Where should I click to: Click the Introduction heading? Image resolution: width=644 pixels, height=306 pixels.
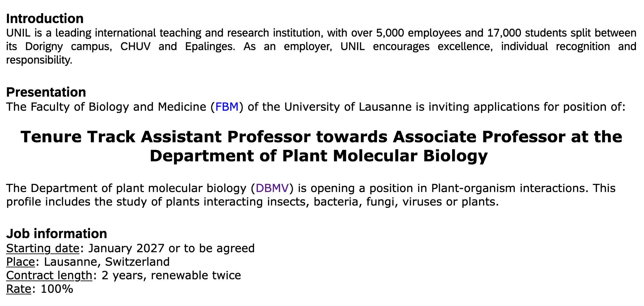[x=45, y=19]
